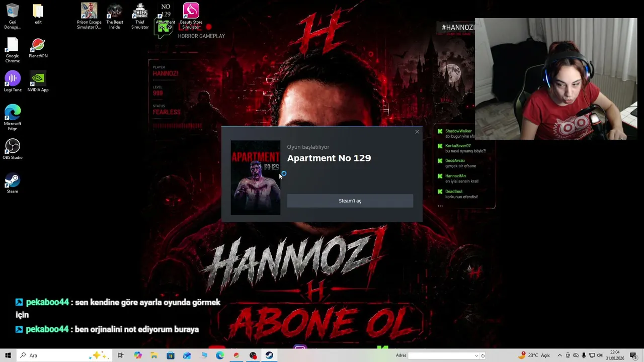
Task: Launch Copilot from the taskbar
Action: [138, 355]
